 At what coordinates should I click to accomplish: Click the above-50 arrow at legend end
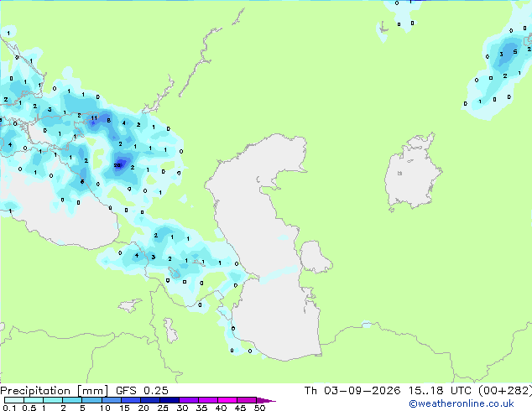click(x=266, y=400)
